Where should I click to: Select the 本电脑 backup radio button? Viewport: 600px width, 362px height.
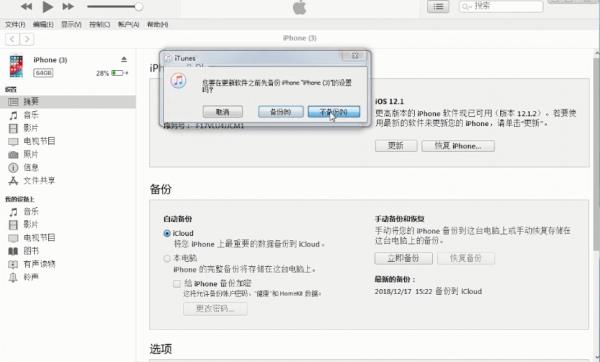tap(167, 258)
